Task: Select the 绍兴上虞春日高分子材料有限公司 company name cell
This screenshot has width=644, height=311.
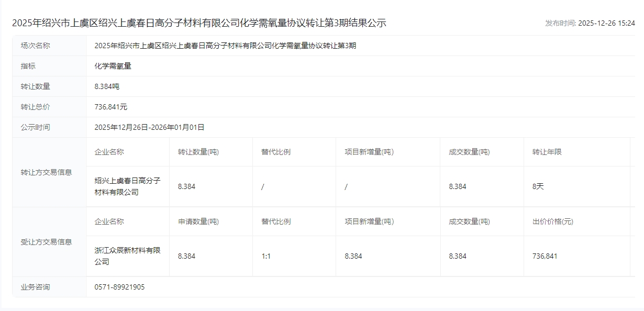Action: point(127,186)
